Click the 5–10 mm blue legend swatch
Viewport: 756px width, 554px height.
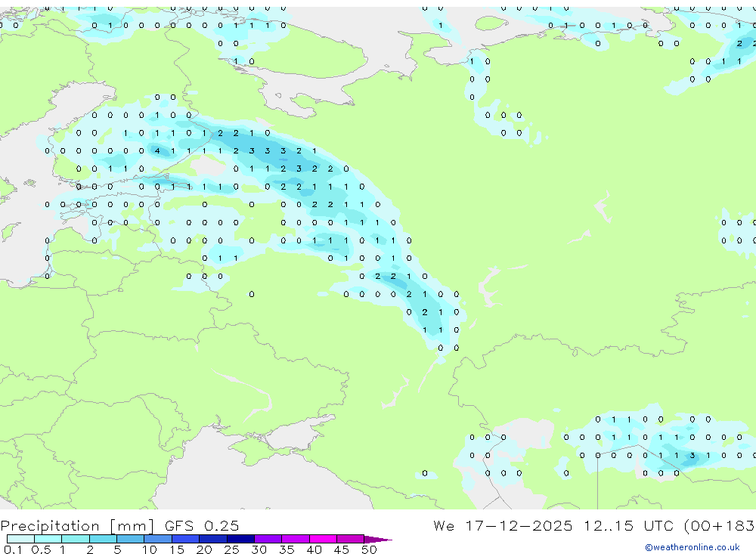(131, 539)
